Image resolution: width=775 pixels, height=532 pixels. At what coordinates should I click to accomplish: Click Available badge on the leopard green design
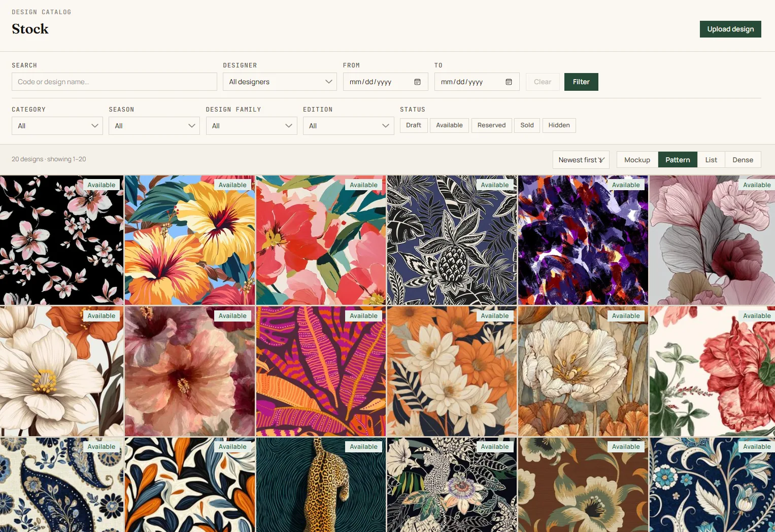click(x=363, y=447)
